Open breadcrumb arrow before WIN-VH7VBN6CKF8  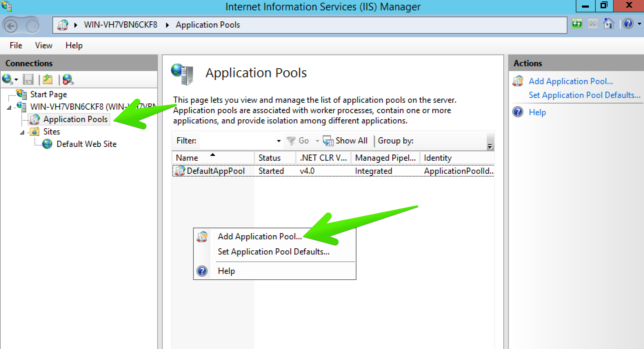(76, 25)
